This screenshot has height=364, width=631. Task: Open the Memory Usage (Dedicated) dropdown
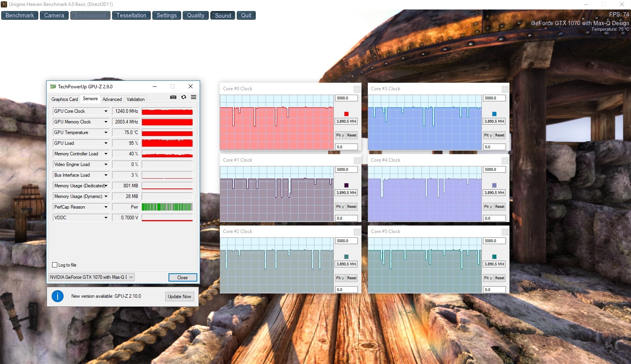coord(106,186)
